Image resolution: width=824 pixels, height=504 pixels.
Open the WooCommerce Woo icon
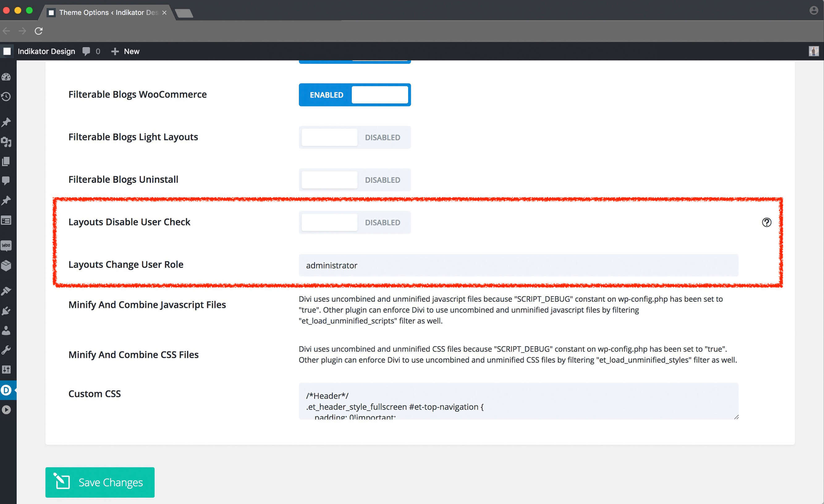coord(6,245)
